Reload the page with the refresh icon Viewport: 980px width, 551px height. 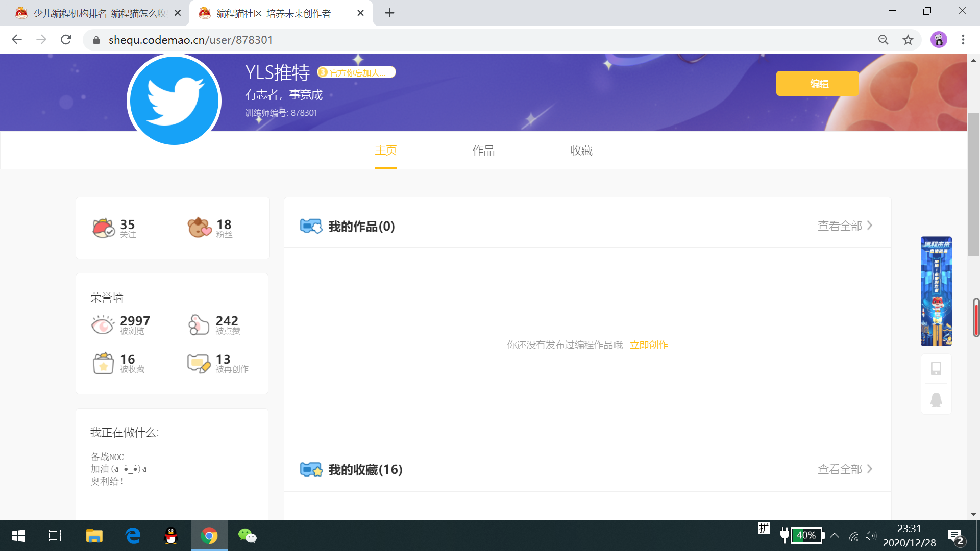click(66, 40)
